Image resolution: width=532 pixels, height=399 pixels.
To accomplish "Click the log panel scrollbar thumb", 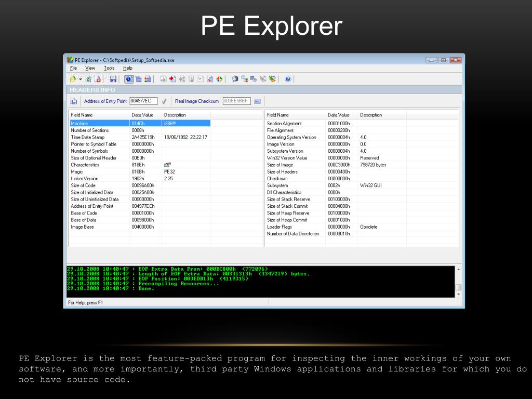I will 458,287.
